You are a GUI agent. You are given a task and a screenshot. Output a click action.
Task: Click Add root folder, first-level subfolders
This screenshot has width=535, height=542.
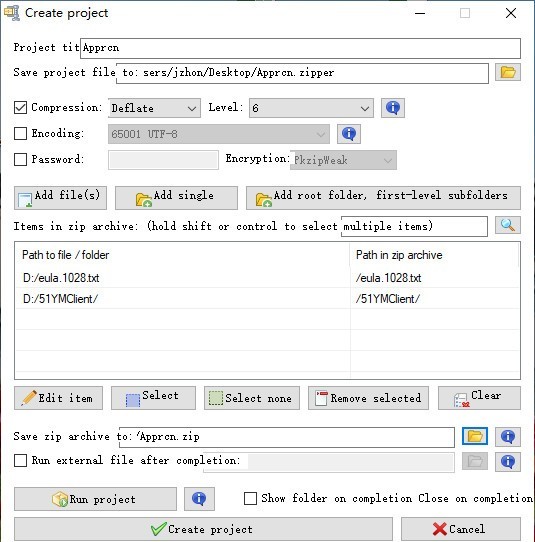383,198
